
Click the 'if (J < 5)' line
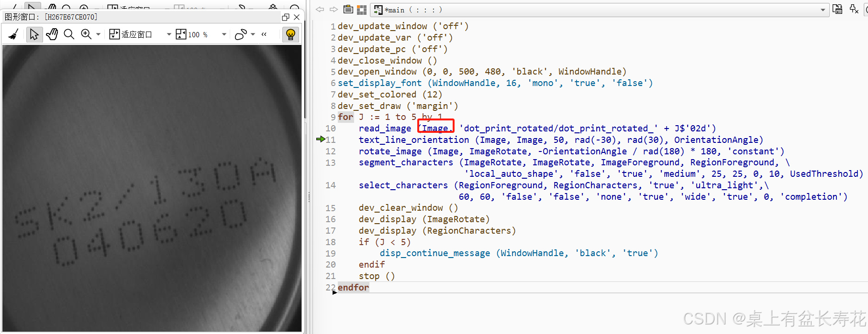385,242
